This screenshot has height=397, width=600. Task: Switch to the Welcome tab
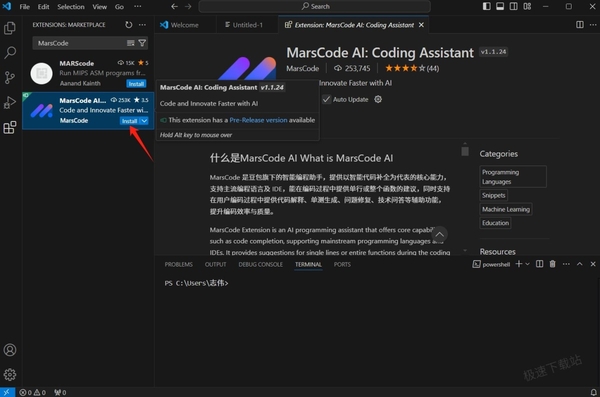pos(186,25)
